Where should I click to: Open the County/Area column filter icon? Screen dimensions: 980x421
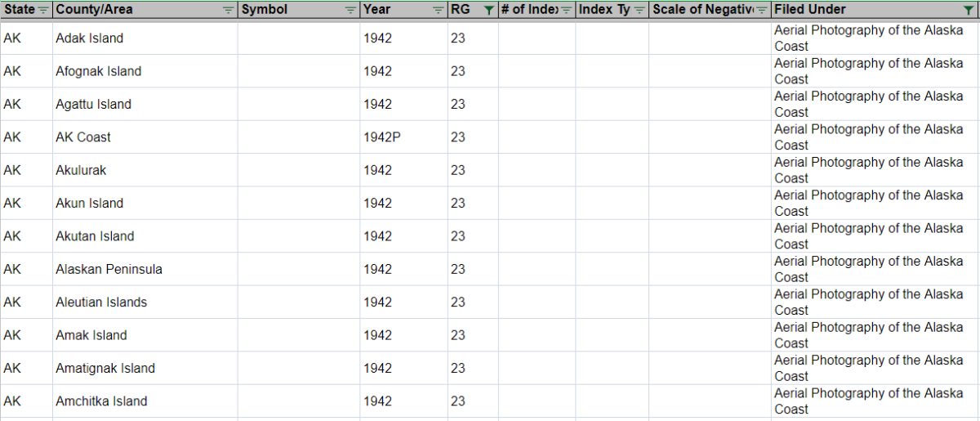pyautogui.click(x=228, y=10)
